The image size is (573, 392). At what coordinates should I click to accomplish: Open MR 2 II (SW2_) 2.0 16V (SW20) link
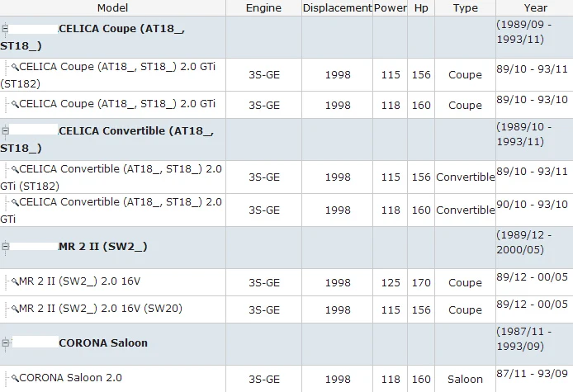[x=101, y=309]
